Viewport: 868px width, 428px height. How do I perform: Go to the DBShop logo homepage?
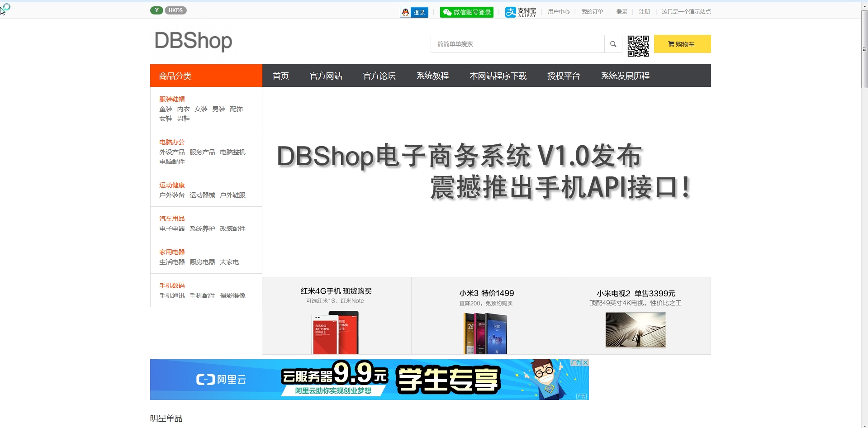[193, 41]
